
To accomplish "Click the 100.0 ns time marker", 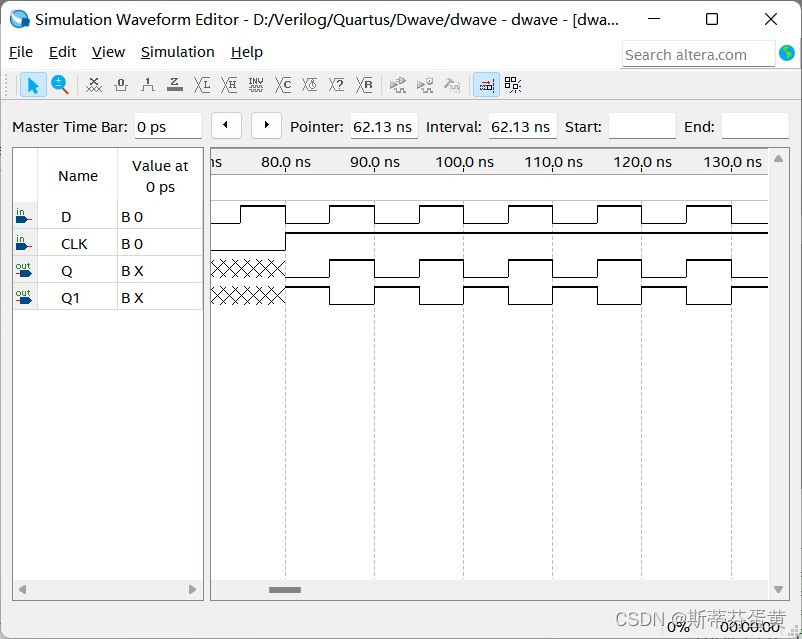I will click(x=464, y=162).
